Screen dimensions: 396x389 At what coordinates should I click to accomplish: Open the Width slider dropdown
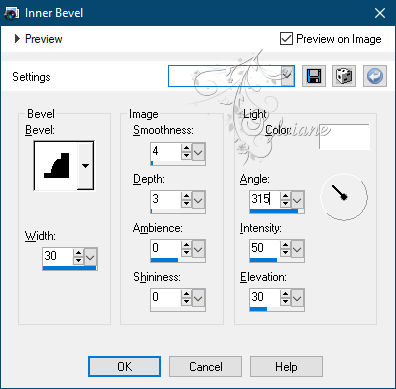point(90,257)
